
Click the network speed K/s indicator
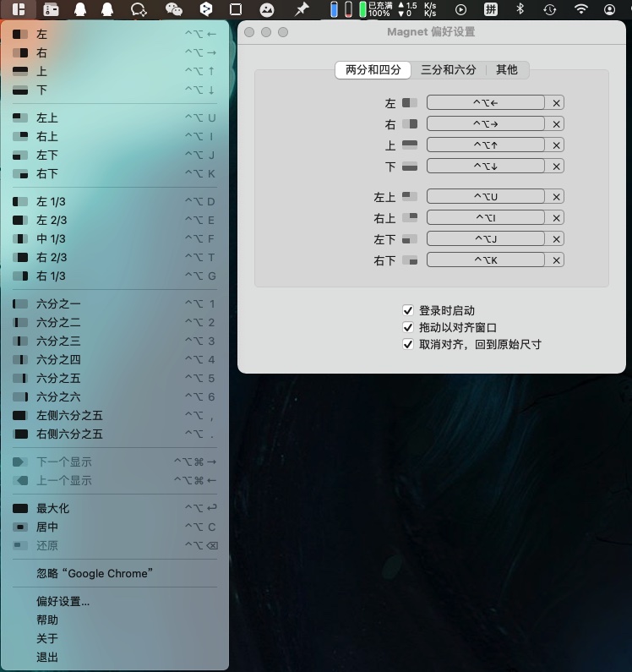[x=417, y=9]
